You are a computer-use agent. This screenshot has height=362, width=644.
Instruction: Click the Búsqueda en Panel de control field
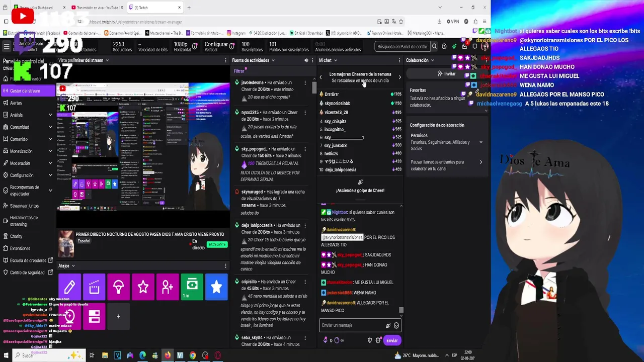403,47
